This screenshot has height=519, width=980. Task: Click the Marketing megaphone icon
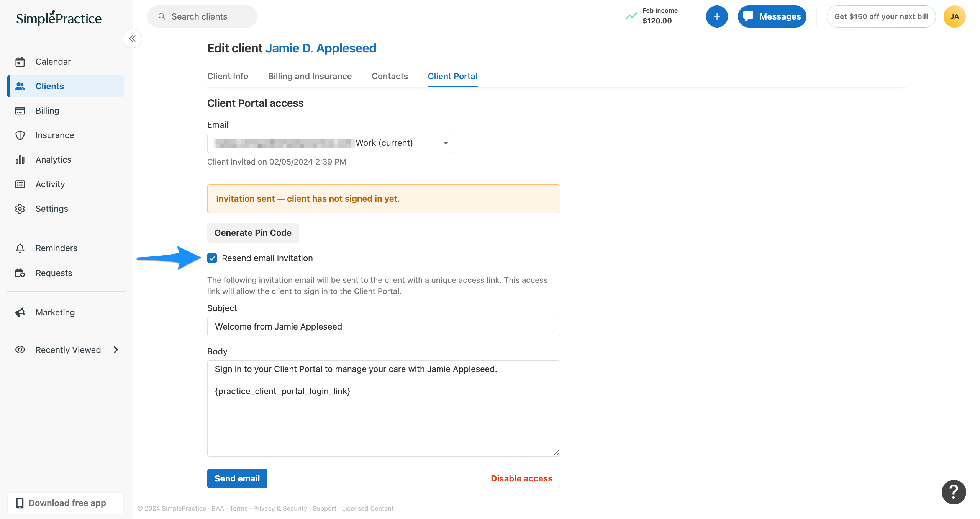[x=20, y=312]
